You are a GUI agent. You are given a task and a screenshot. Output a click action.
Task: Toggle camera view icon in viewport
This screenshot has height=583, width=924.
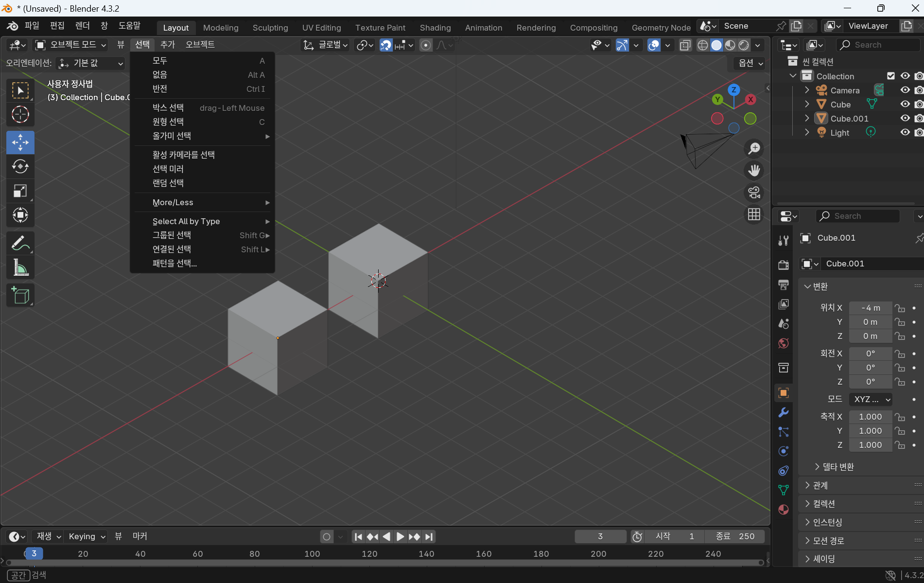point(754,193)
